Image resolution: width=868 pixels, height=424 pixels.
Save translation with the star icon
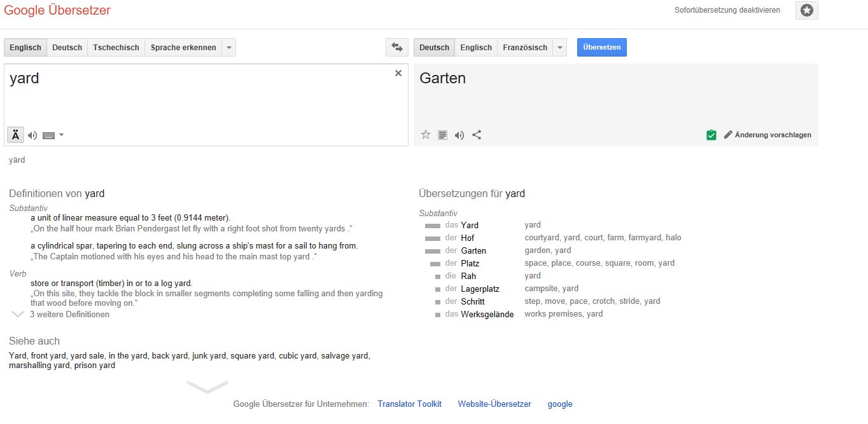click(x=426, y=135)
